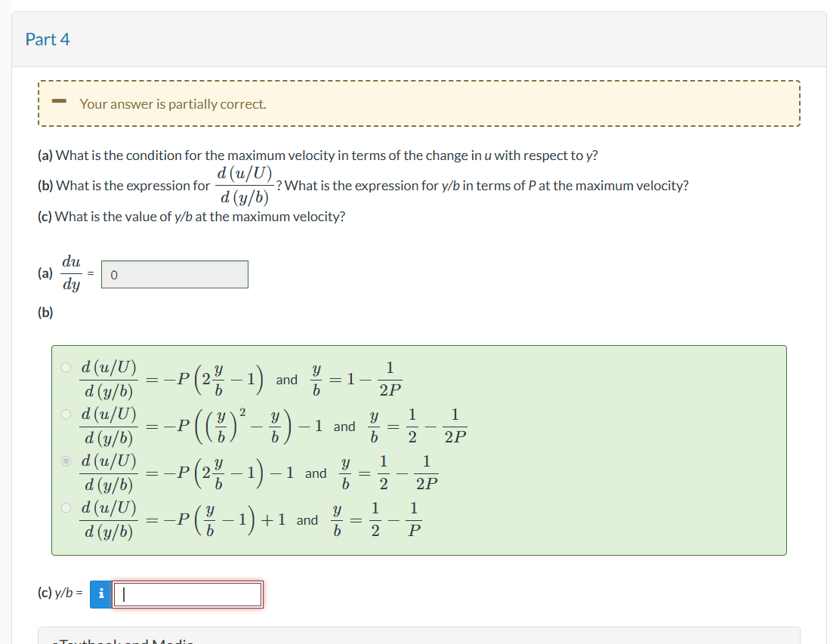Select third option −P(2y/b−1)−1
The width and height of the screenshot is (827, 644).
[66, 461]
